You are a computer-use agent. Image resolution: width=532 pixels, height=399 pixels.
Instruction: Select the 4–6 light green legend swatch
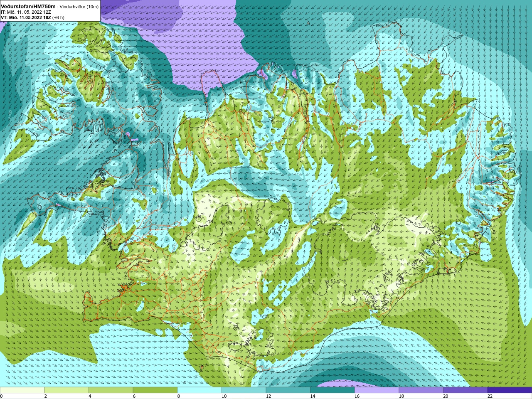pyautogui.click(x=111, y=390)
